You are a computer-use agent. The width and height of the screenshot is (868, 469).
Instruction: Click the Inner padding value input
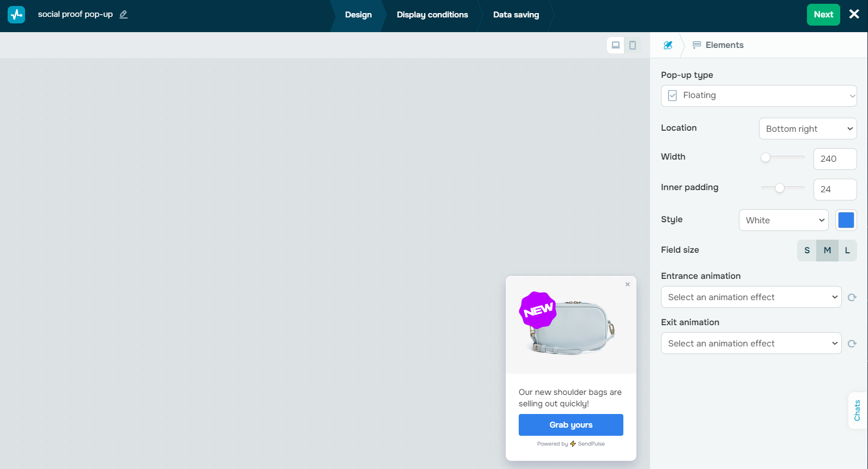pyautogui.click(x=835, y=190)
